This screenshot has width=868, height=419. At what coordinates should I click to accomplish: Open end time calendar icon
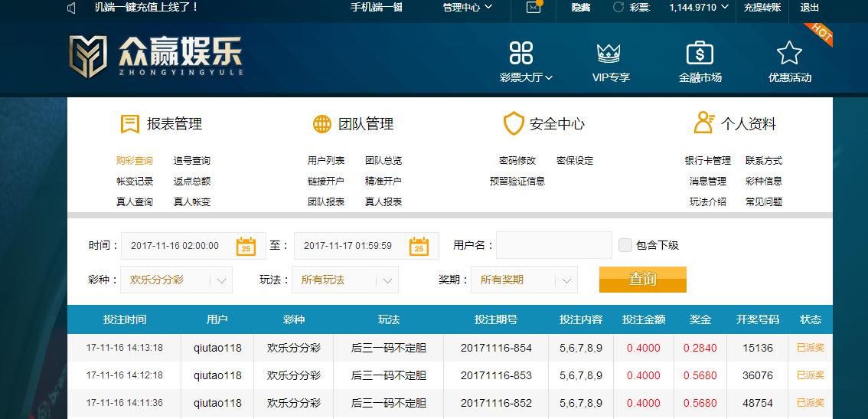click(419, 246)
